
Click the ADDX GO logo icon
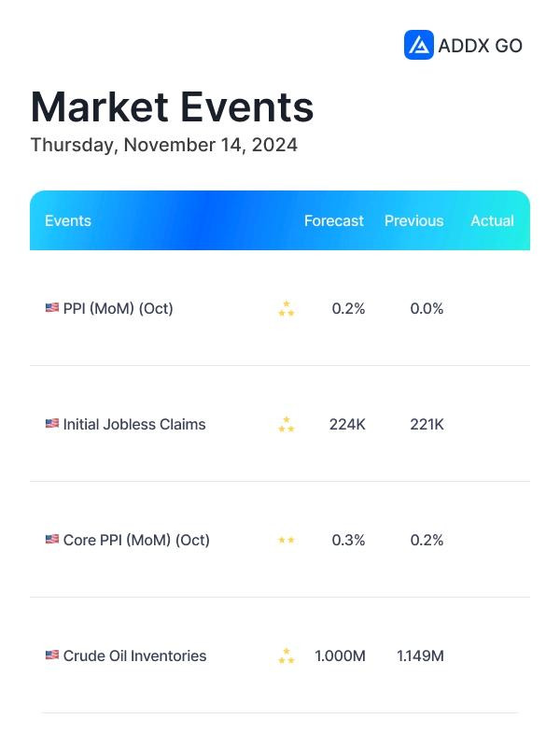pyautogui.click(x=418, y=45)
